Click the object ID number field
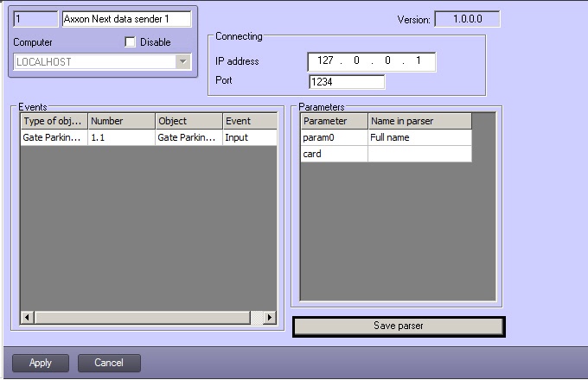 point(35,18)
